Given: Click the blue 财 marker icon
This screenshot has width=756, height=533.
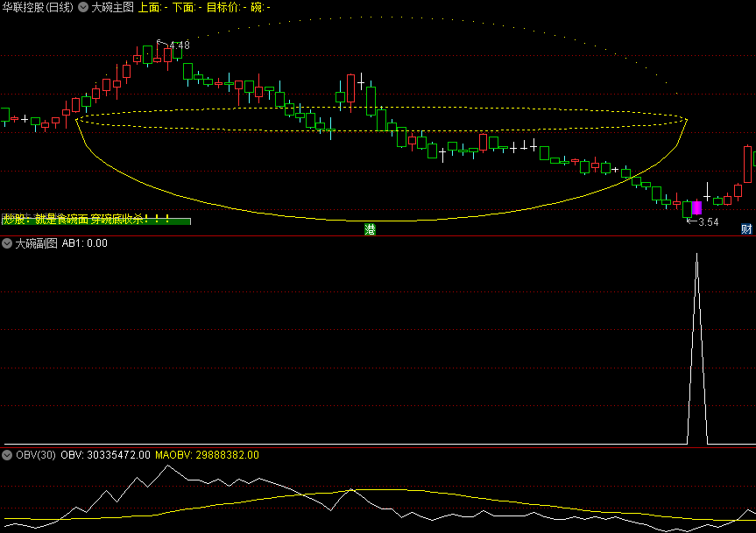Looking at the screenshot, I should (746, 229).
